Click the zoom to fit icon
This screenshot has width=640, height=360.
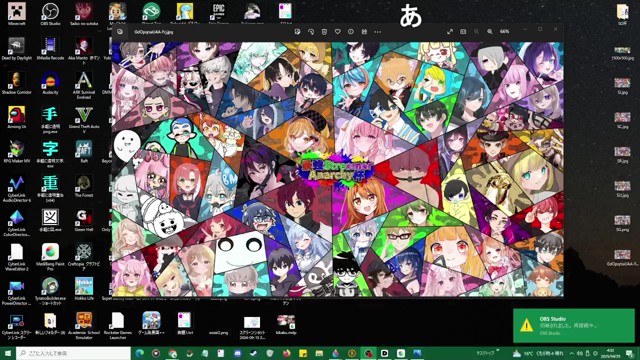click(463, 31)
